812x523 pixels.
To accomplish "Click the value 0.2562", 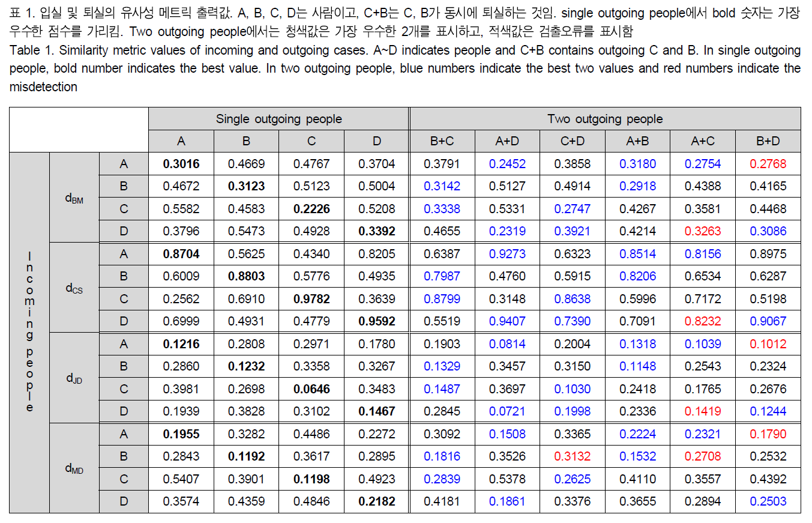I will [181, 299].
